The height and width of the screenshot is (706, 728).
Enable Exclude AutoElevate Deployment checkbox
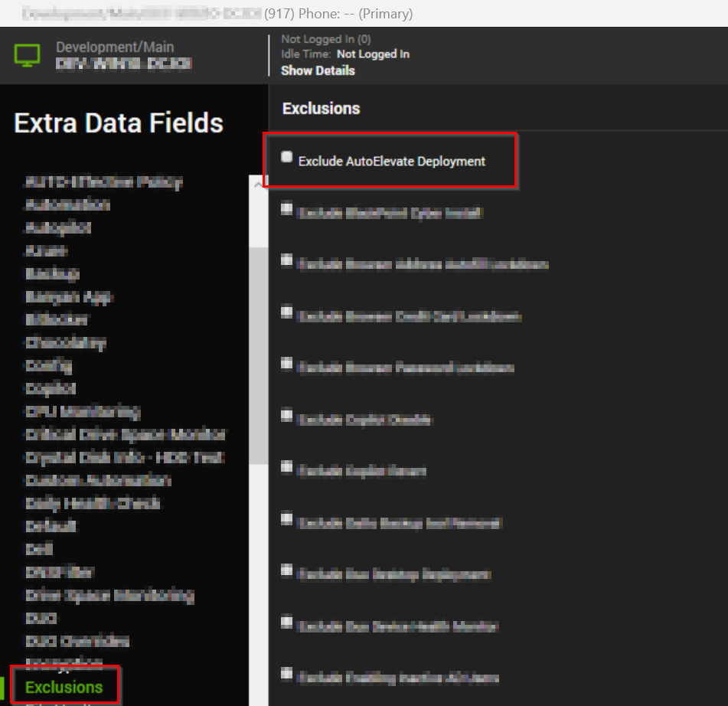pyautogui.click(x=287, y=157)
